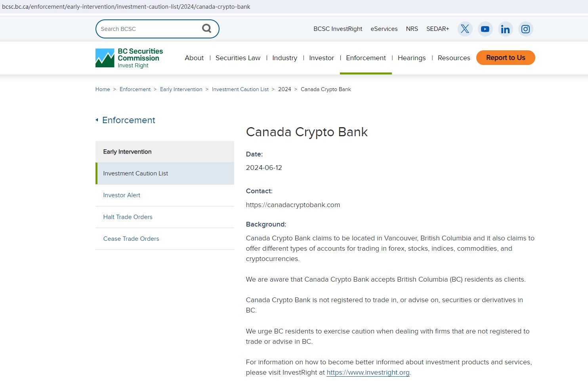Select Early Intervention in sidebar
This screenshot has width=588, height=381.
(165, 152)
